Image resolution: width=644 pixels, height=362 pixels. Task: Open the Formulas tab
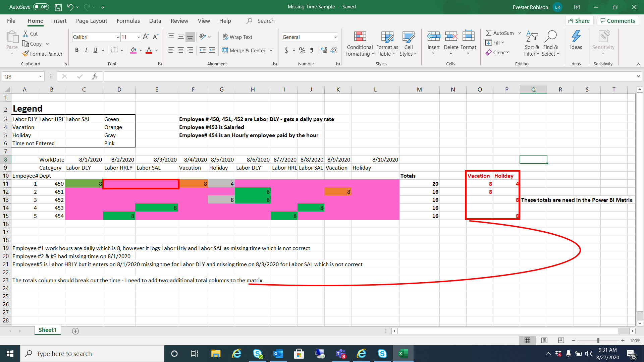click(128, 21)
